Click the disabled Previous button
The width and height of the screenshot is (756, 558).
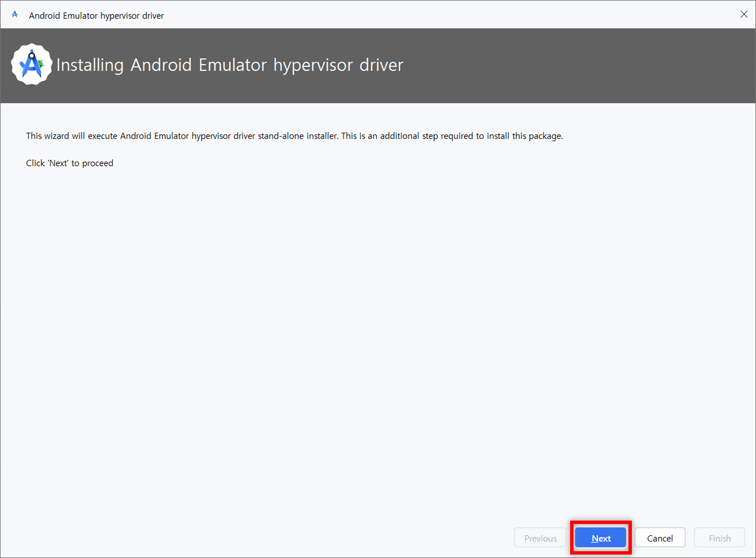[540, 538]
